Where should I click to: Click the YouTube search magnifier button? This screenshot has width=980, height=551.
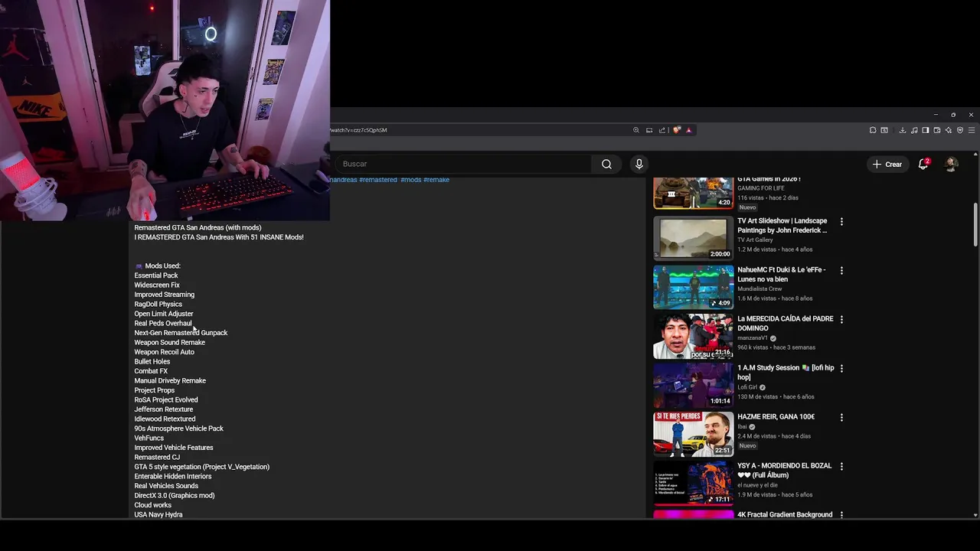point(606,164)
